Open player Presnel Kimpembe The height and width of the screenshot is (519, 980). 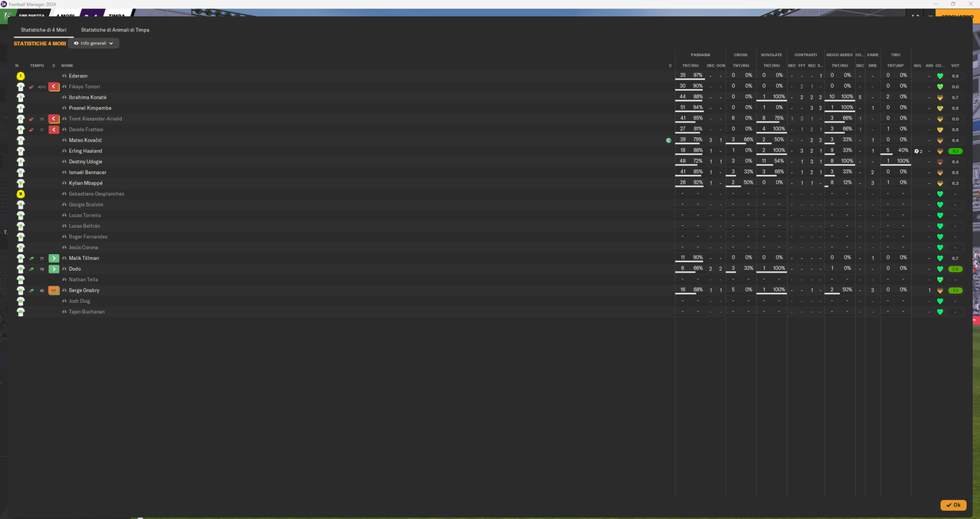pyautogui.click(x=90, y=108)
